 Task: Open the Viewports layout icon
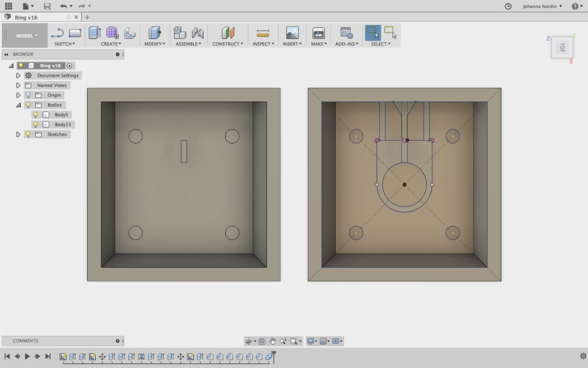(336, 341)
